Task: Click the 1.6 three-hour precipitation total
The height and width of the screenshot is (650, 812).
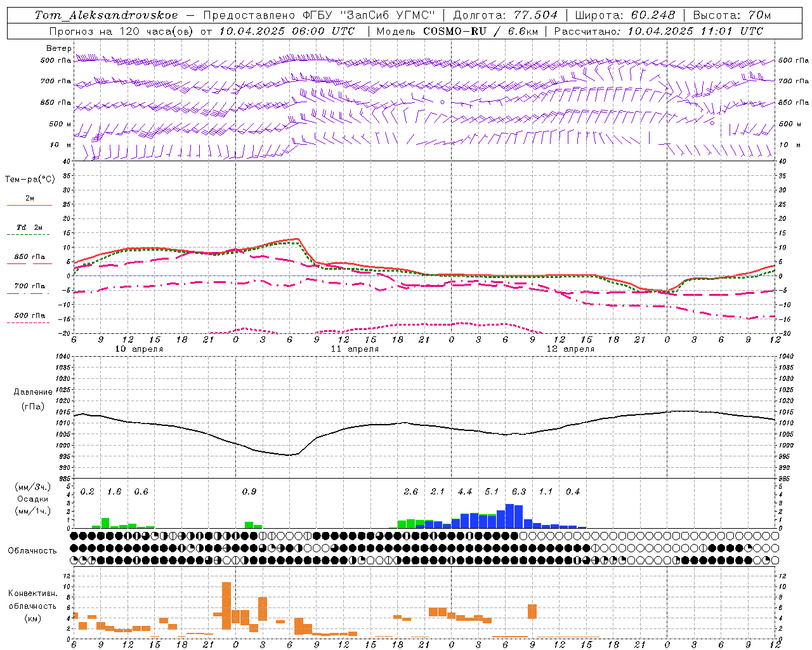Action: pyautogui.click(x=114, y=492)
